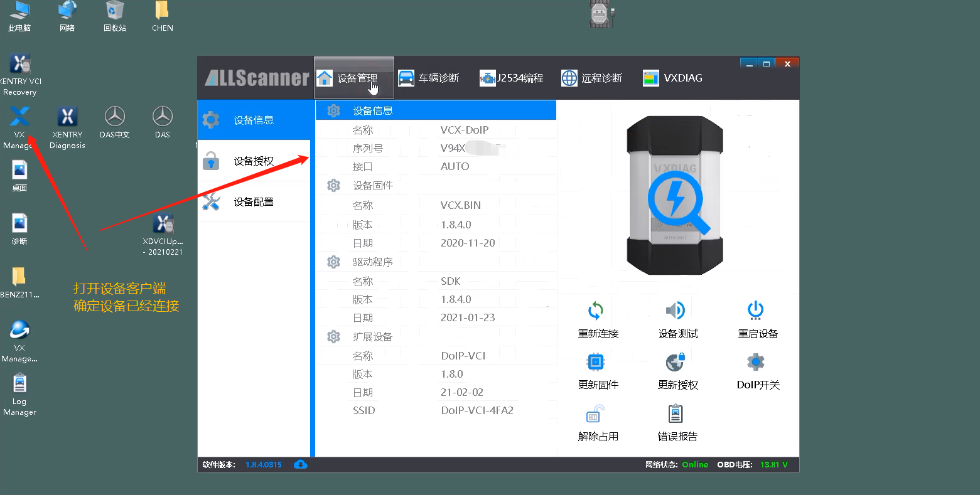
Task: Select the VX Manager shortcut with blue X logo
Action: pos(19,128)
